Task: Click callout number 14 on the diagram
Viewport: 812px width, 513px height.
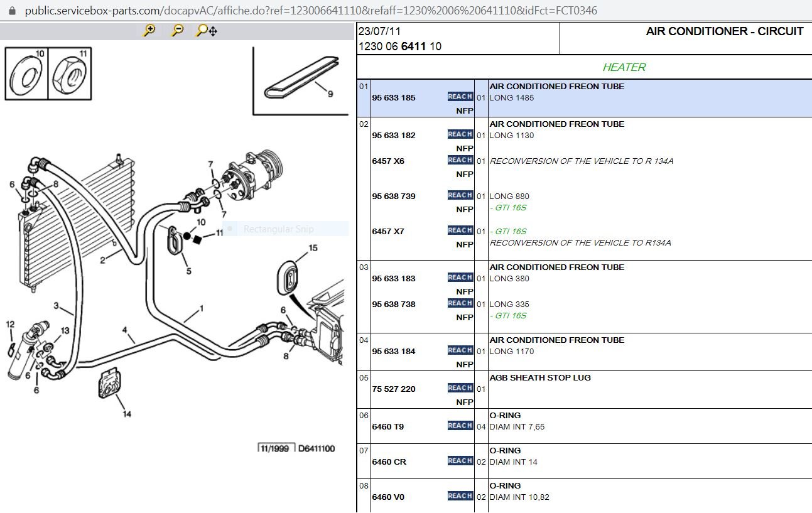Action: click(x=127, y=414)
